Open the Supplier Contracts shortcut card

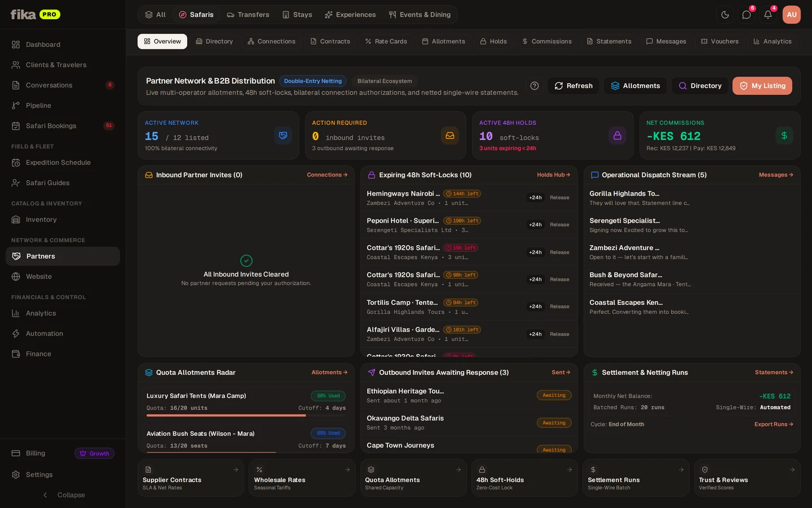[x=191, y=478]
